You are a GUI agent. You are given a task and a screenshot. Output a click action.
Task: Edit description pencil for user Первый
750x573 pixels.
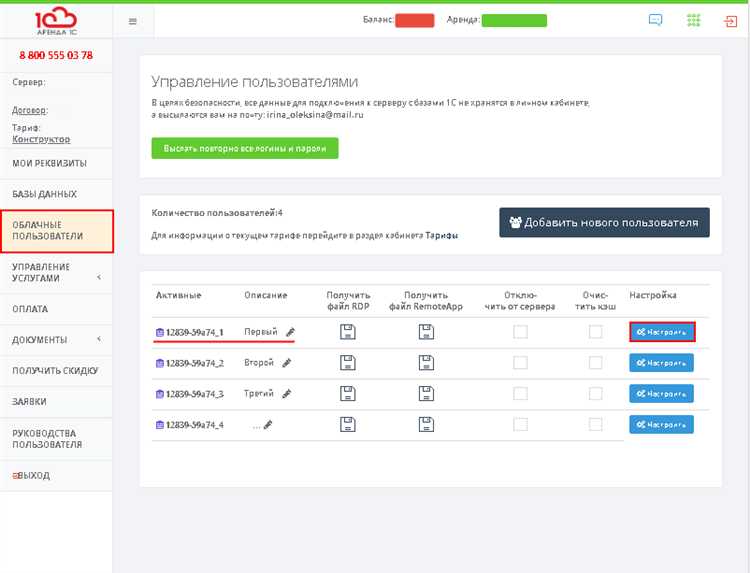[x=290, y=332]
